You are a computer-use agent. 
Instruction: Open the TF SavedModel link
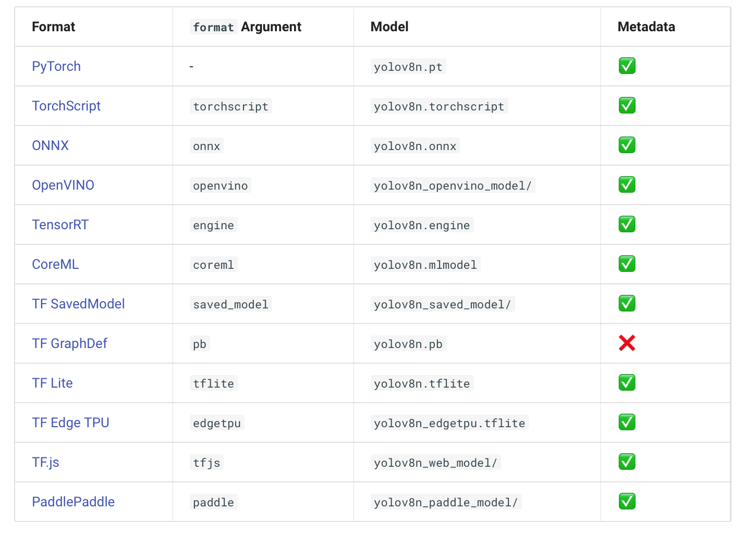tap(78, 304)
